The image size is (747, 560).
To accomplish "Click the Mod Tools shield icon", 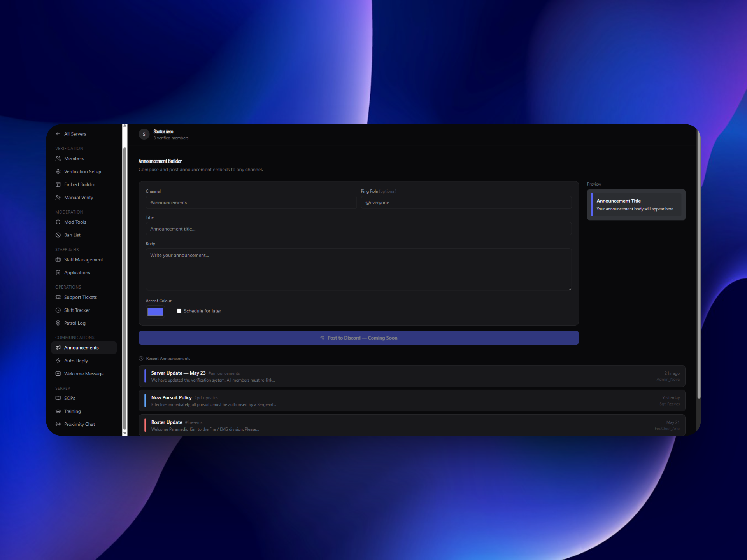I will coord(58,222).
